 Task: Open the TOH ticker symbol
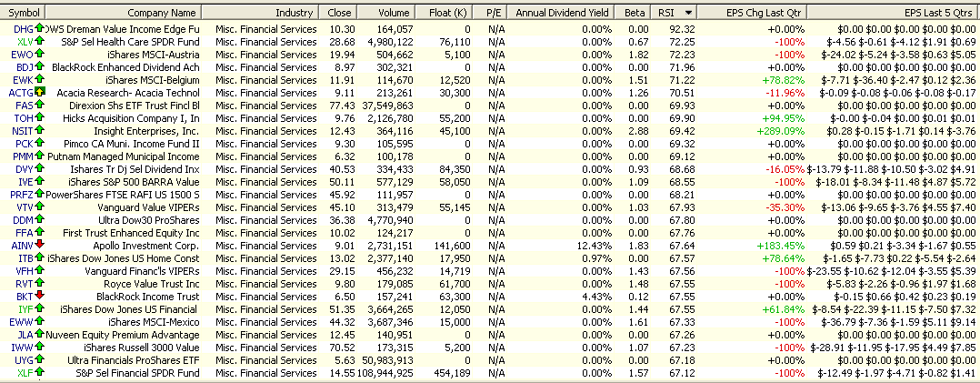coord(24,118)
